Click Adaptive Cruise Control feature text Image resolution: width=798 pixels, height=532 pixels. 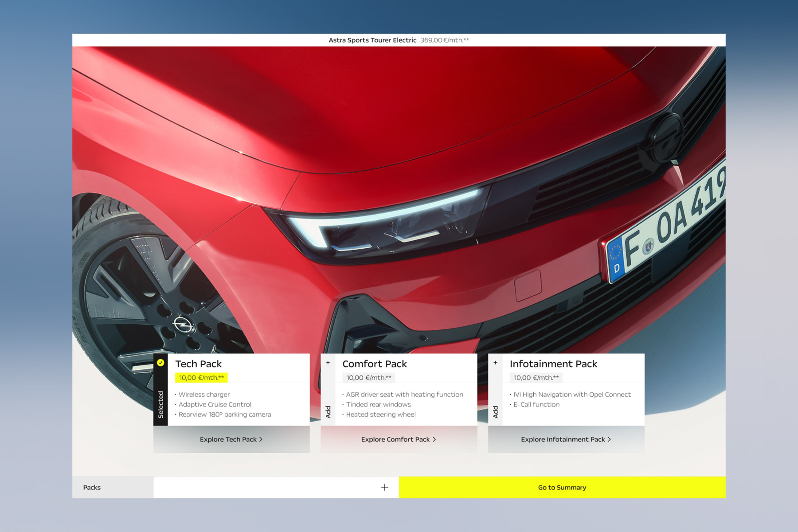(215, 404)
